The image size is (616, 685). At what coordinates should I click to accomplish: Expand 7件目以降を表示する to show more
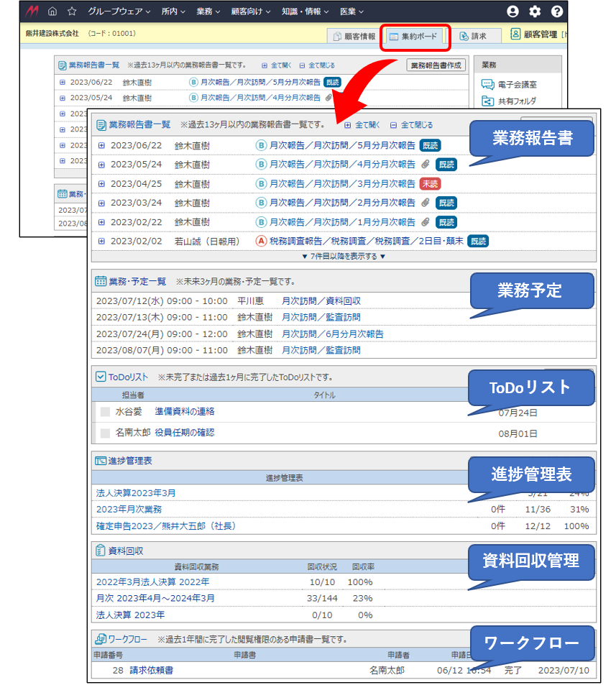[x=344, y=256]
